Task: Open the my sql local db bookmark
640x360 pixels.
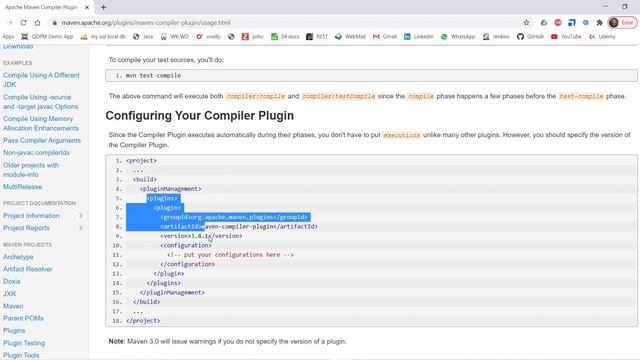Action: coord(103,36)
